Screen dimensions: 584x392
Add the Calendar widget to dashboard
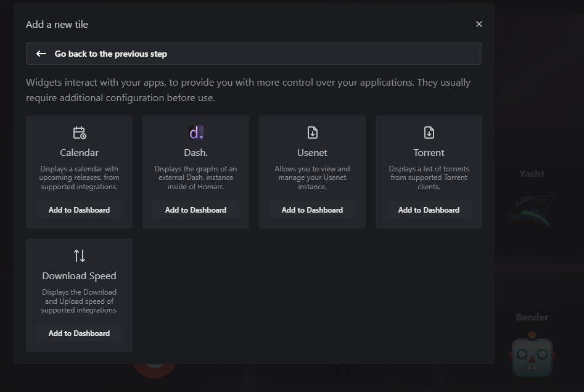(x=79, y=210)
